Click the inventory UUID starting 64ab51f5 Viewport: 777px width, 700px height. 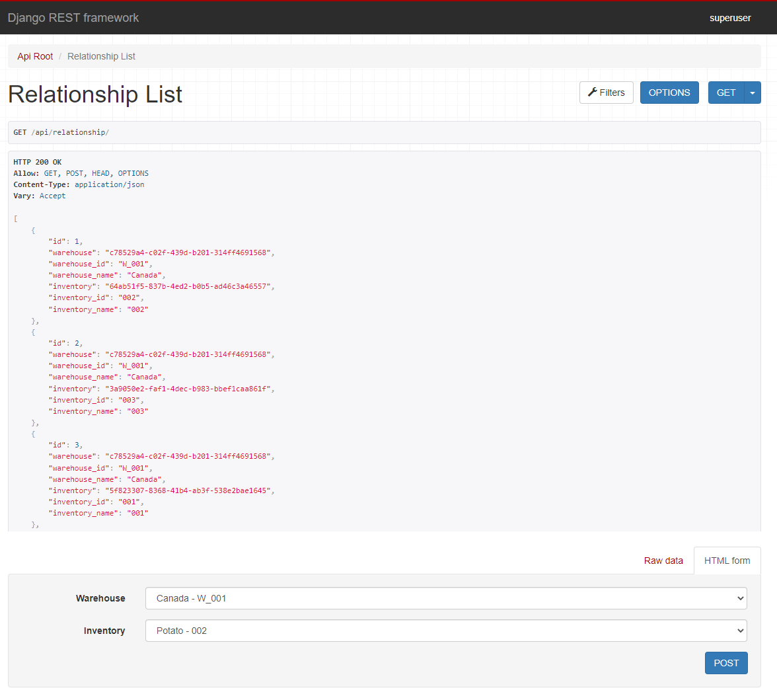point(188,287)
